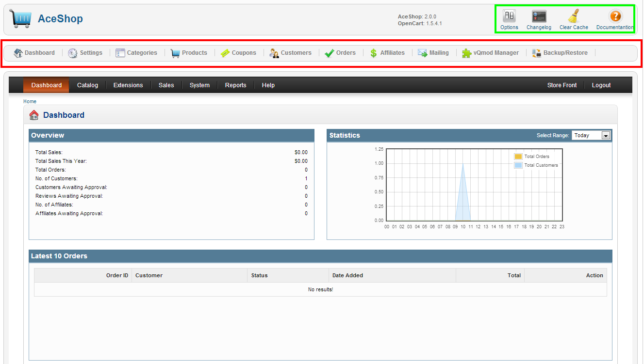Click the Total Customers blue legend swatch

(x=518, y=165)
